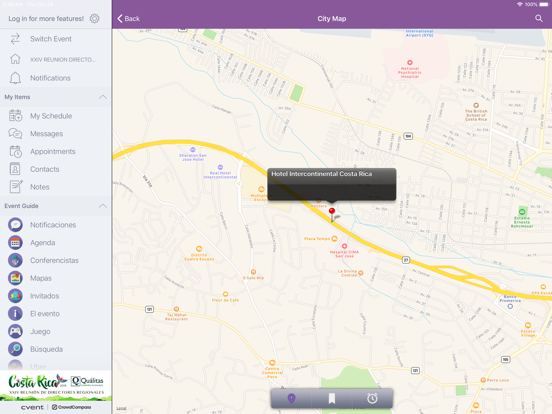The height and width of the screenshot is (414, 552).
Task: Open Conferencistas round icon
Action: [15, 260]
